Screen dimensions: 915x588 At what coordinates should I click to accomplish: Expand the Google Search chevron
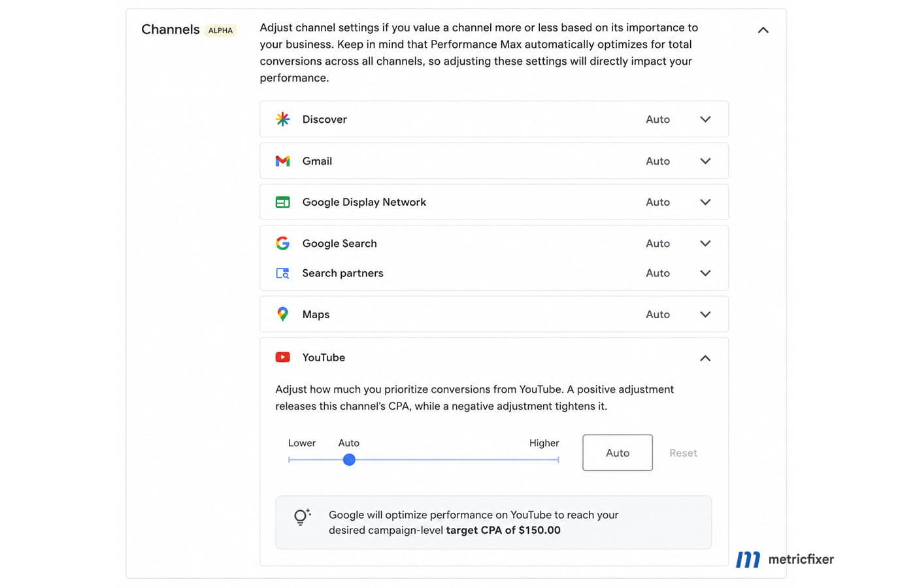pos(705,244)
